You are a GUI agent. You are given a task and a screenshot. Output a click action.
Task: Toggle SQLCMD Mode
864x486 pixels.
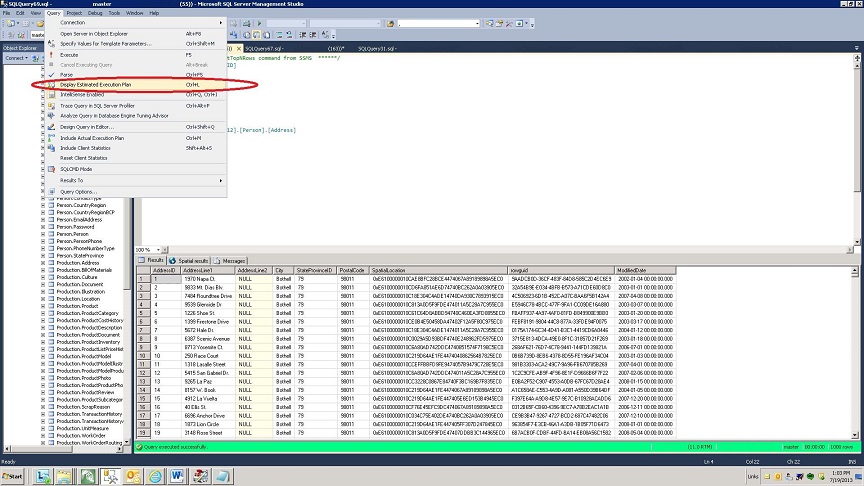click(136, 169)
